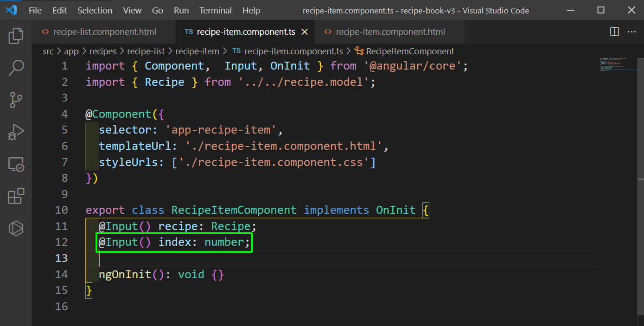This screenshot has width=644, height=326.
Task: Click the 'recipes' breadcrumb segment
Action: point(103,51)
